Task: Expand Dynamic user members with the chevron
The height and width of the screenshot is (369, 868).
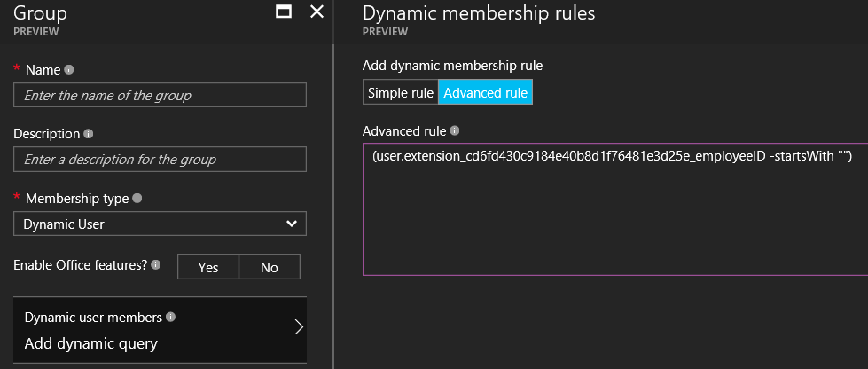Action: (x=298, y=327)
